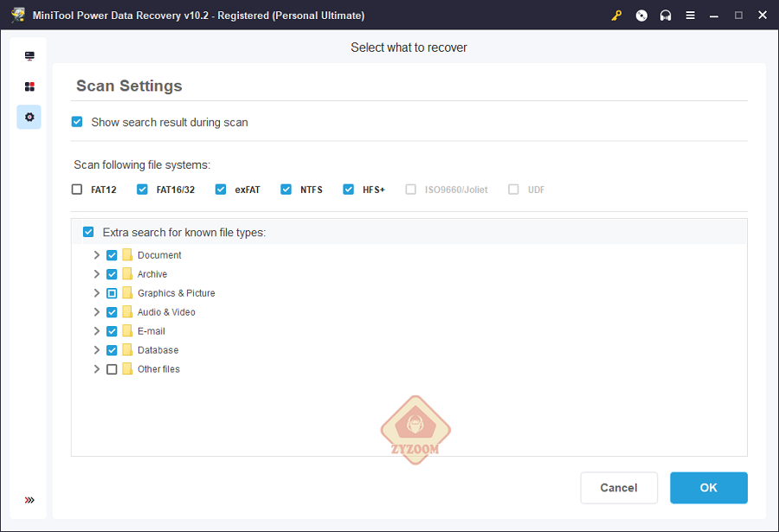779x532 pixels.
Task: Click the registration key icon
Action: (616, 16)
